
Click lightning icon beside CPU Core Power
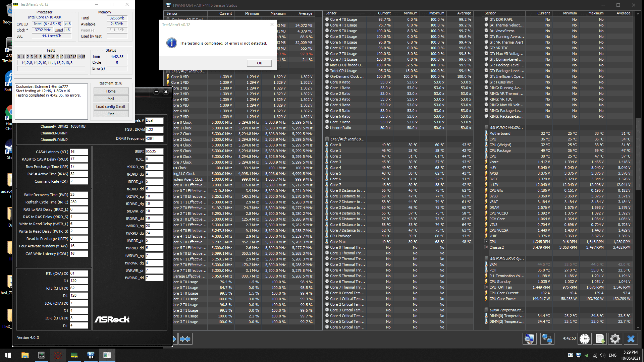click(486, 299)
